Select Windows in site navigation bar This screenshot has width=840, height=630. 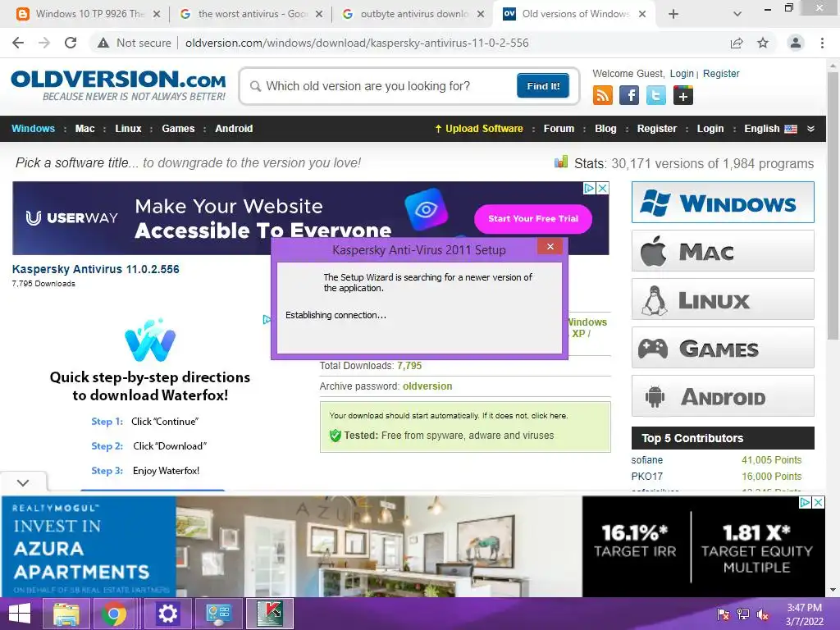pyautogui.click(x=33, y=129)
